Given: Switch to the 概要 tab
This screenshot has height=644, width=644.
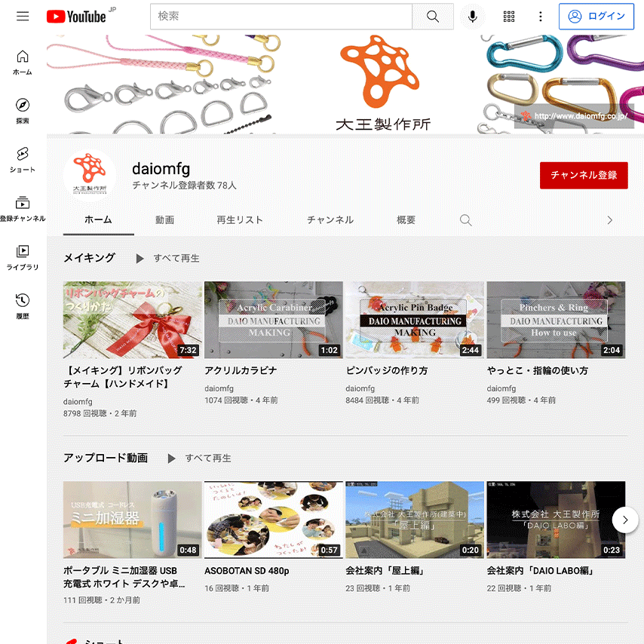Looking at the screenshot, I should (x=406, y=220).
